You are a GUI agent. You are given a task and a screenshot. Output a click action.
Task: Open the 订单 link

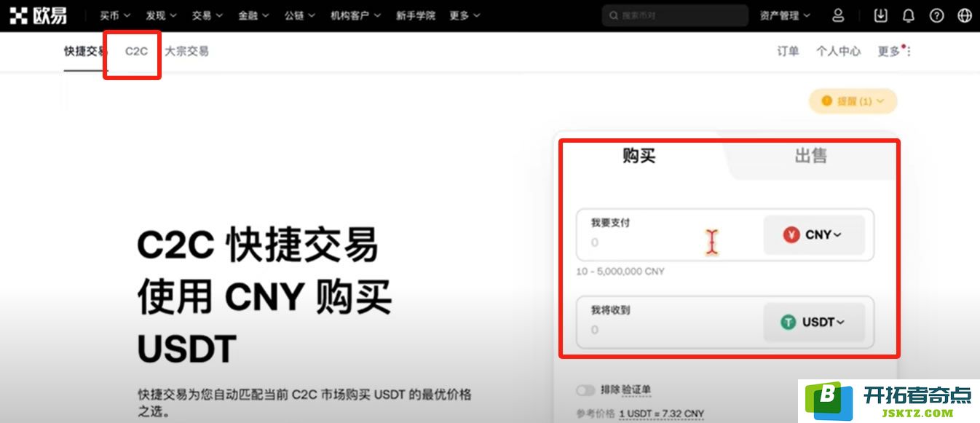tap(788, 51)
